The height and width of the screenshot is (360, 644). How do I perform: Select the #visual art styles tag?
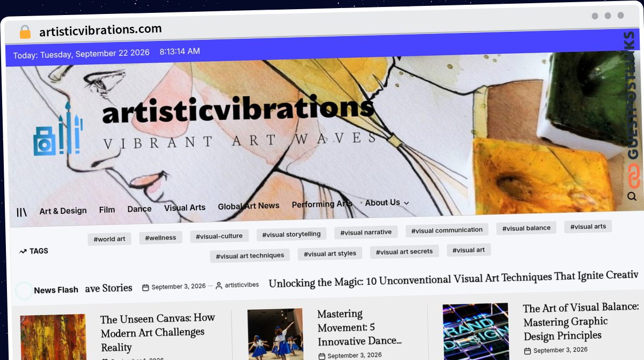click(330, 254)
